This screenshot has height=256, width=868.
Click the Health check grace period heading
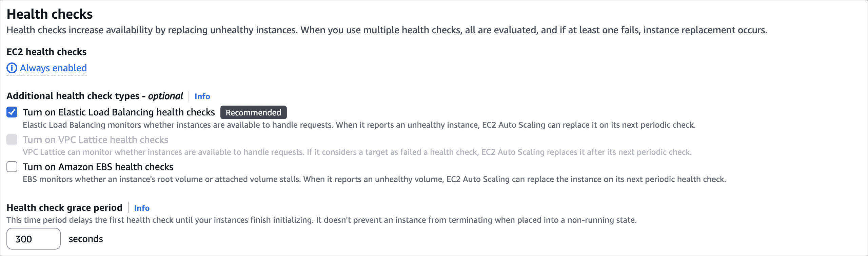coord(64,207)
